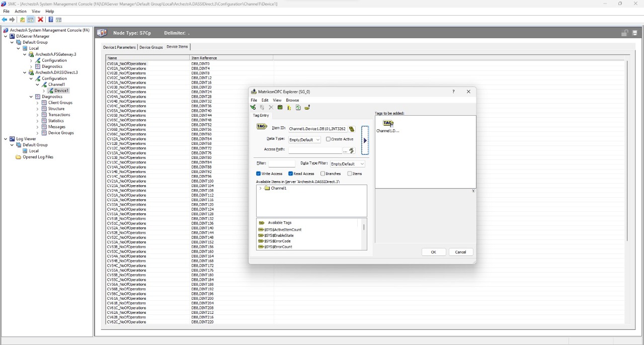Click the dark green clipboard icon in MatrikonOPC toolbar
The height and width of the screenshot is (345, 644).
tap(280, 107)
